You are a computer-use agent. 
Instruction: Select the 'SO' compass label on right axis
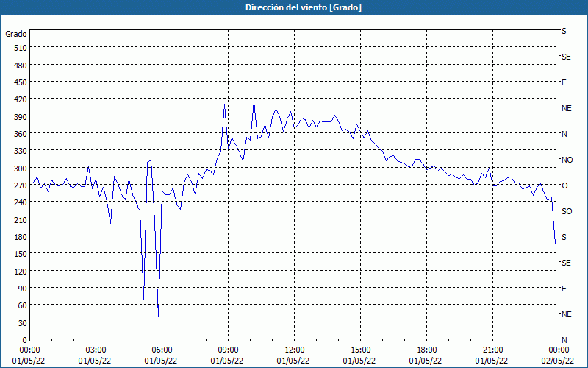click(x=567, y=211)
